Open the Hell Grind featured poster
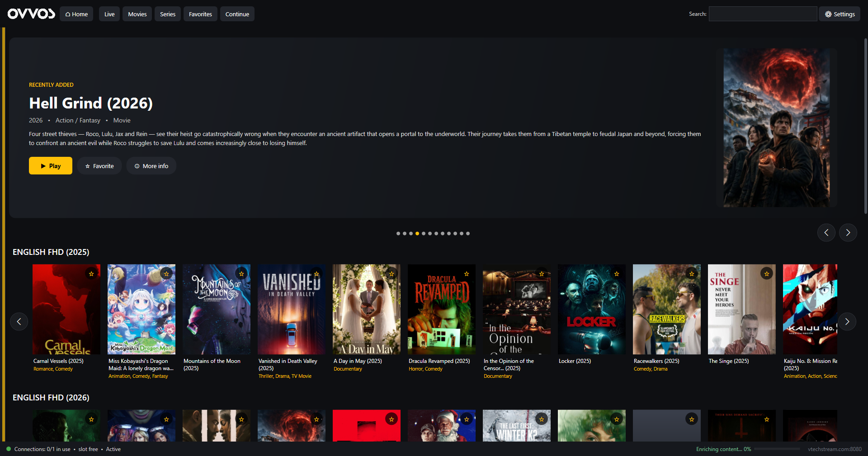The image size is (868, 456). tap(777, 128)
